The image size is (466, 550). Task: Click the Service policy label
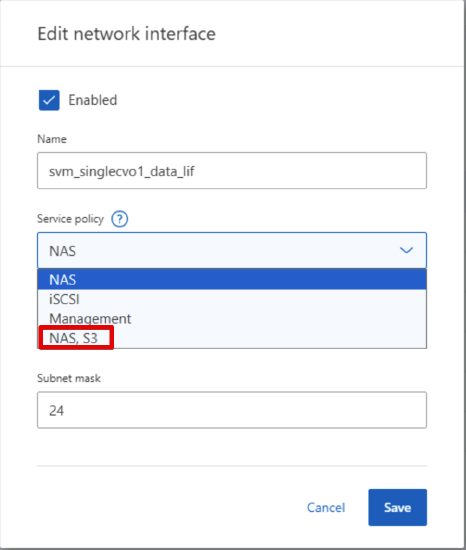(x=70, y=219)
